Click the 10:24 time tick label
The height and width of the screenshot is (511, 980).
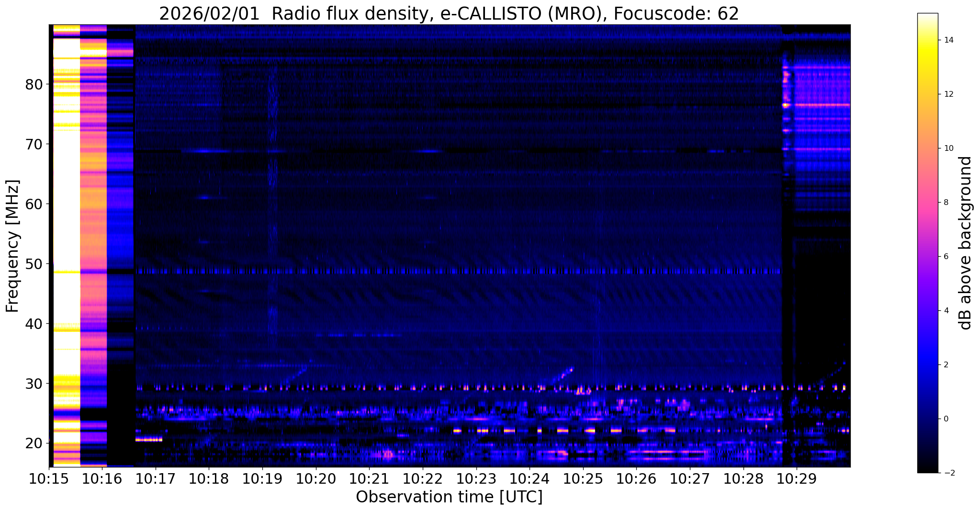(x=529, y=479)
